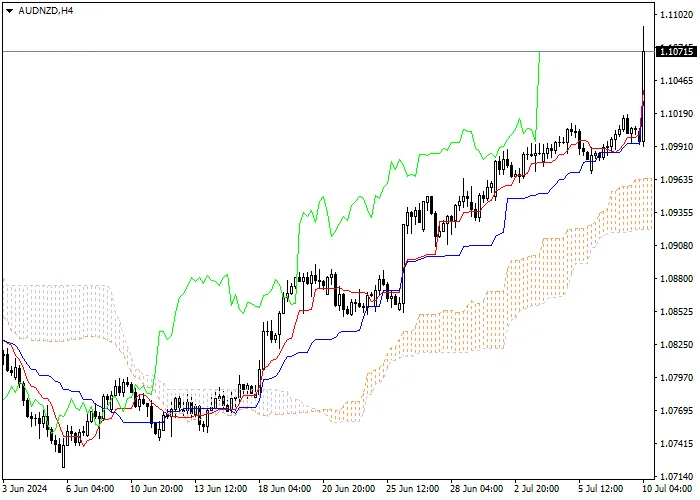Click the 1.10190 price axis label
The width and height of the screenshot is (700, 500).
pyautogui.click(x=676, y=114)
